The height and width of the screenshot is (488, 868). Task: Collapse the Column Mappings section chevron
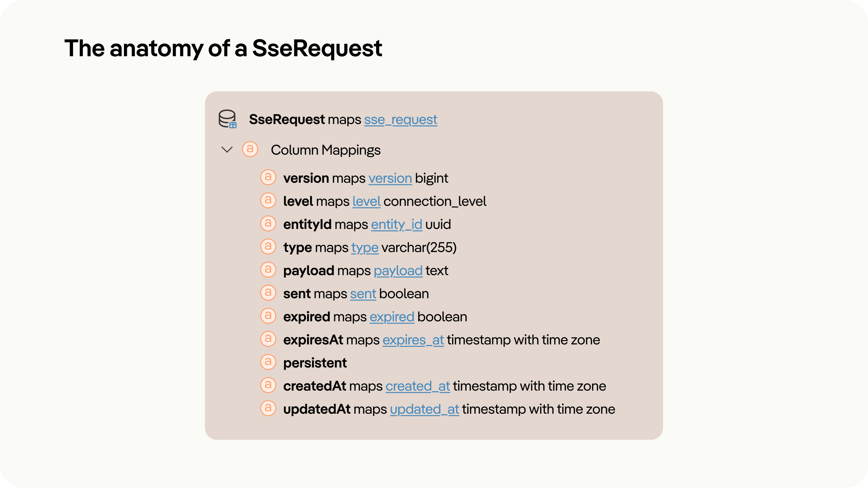227,149
